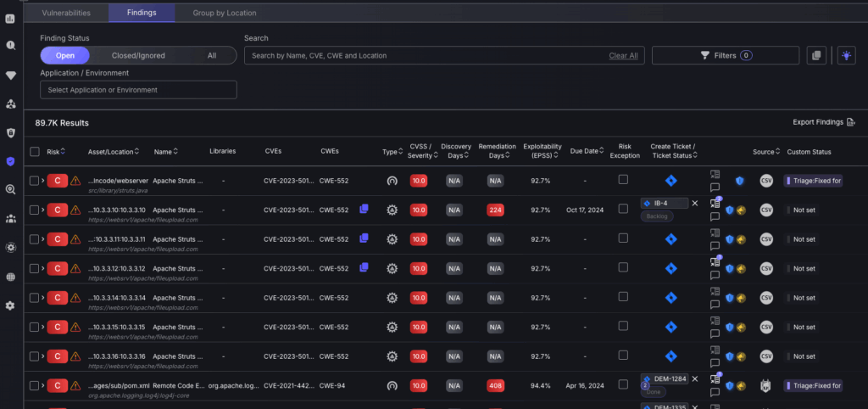Switch to the Vulnerabilities tab
Image resolution: width=868 pixels, height=409 pixels.
coord(66,12)
